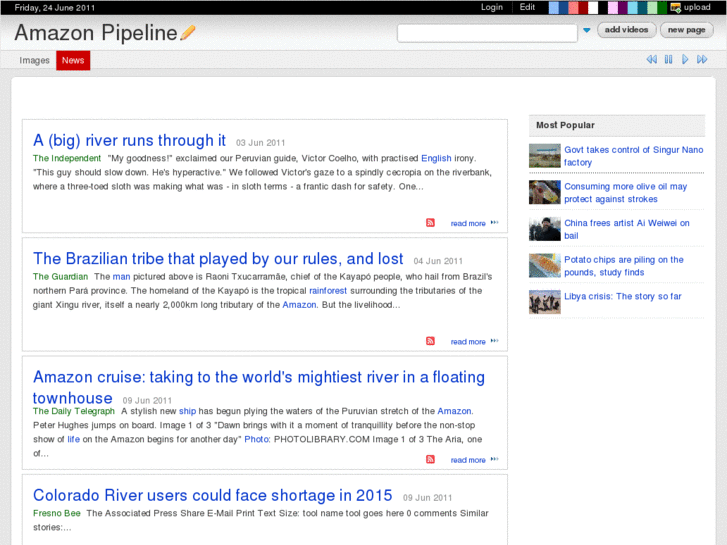Click RSS icon under the Brazilian tribe article
The width and height of the screenshot is (727, 545).
point(431,341)
